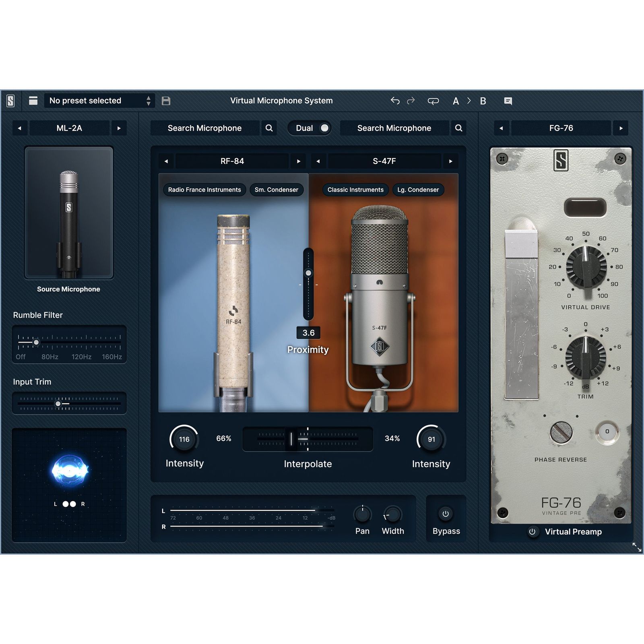Click the right arrow next to RF-84
The image size is (644, 644).
coord(299,161)
